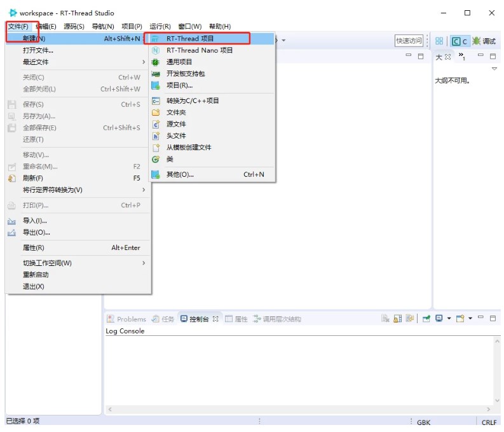Click the RT-Thread Nano project icon

point(156,50)
